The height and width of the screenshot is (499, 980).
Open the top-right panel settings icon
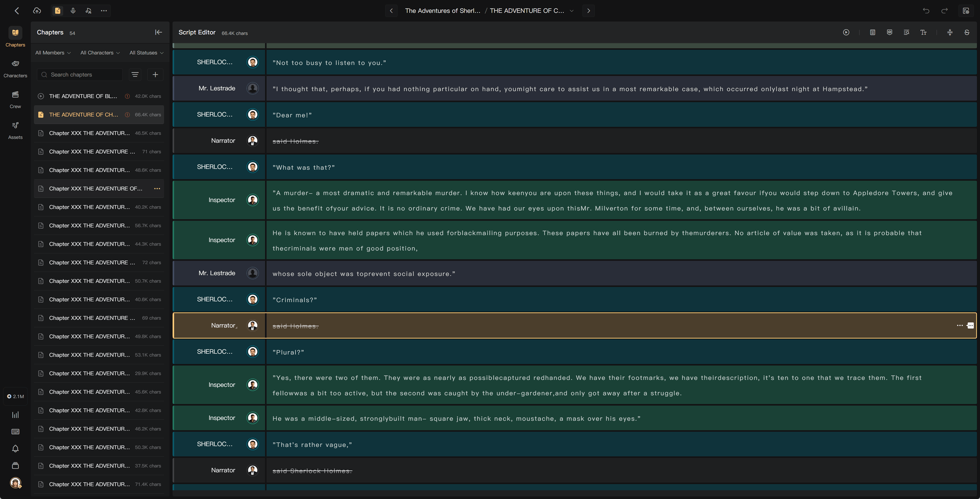(966, 11)
